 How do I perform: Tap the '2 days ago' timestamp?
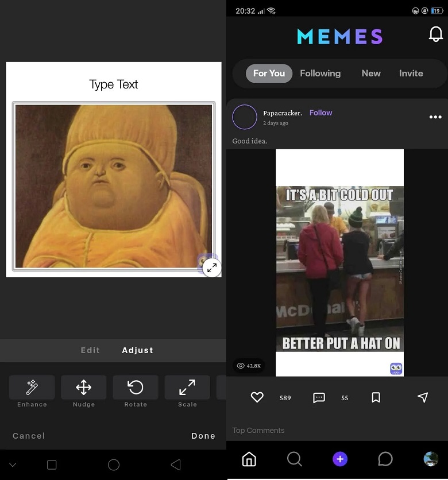point(276,123)
